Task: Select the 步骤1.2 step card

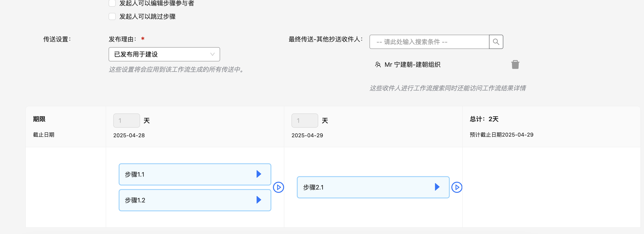Action: click(x=185, y=200)
